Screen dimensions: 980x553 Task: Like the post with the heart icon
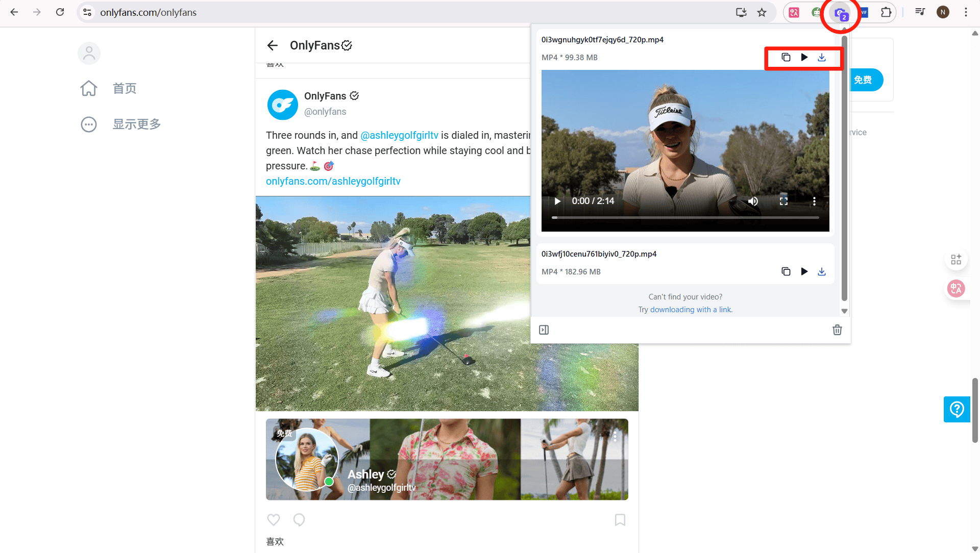click(x=274, y=520)
